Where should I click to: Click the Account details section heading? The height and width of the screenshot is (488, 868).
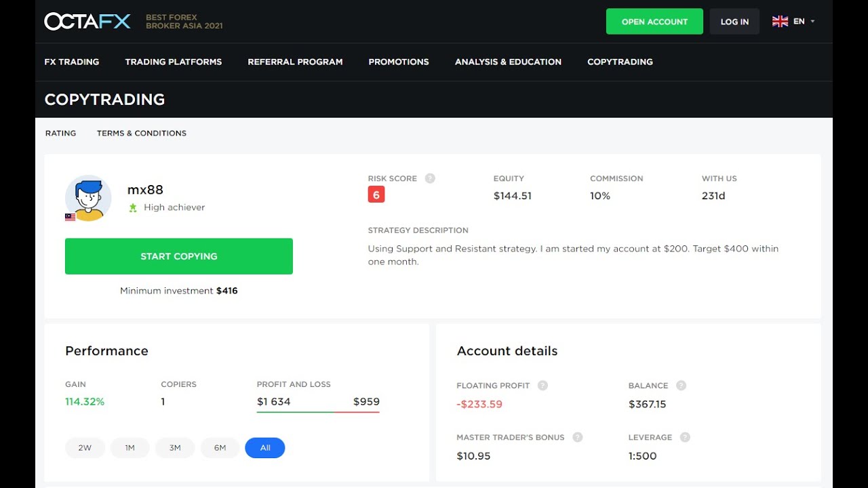pos(507,351)
